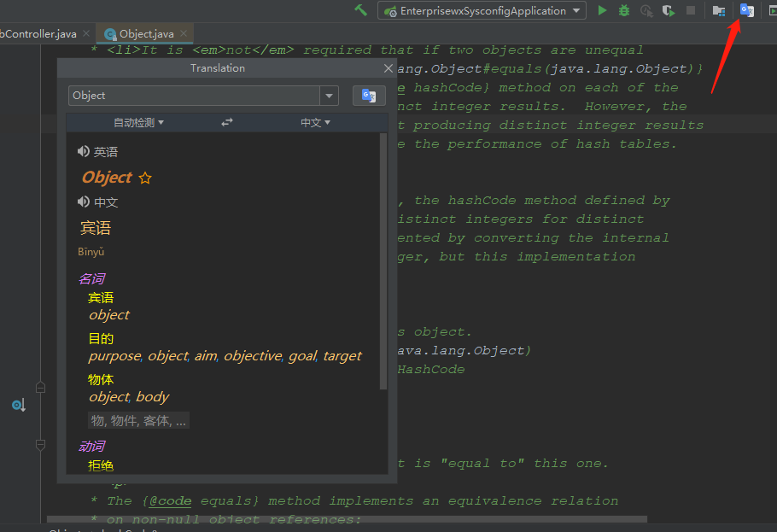
Task: Start debugging with the bug icon
Action: pyautogui.click(x=624, y=10)
